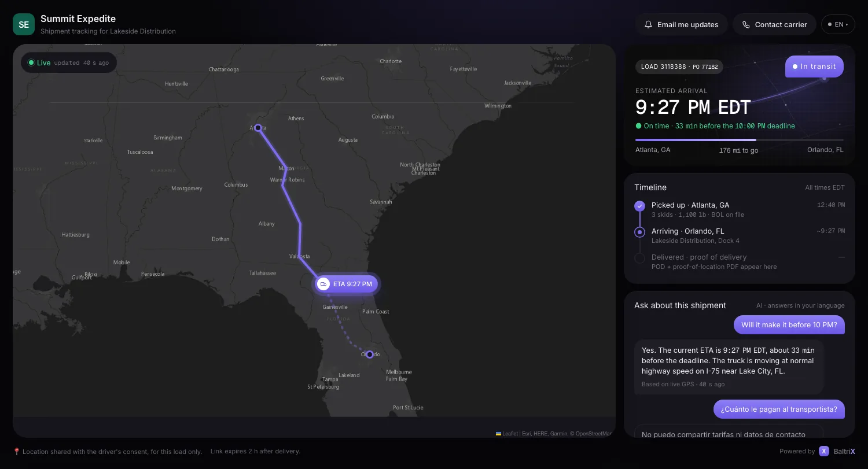Click Delivered · proof of delivery entry

click(740, 261)
